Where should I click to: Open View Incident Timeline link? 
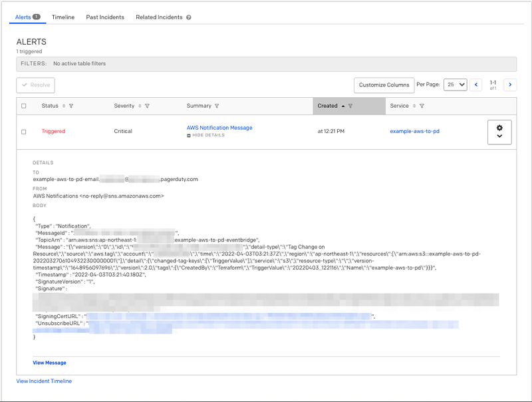(x=44, y=381)
